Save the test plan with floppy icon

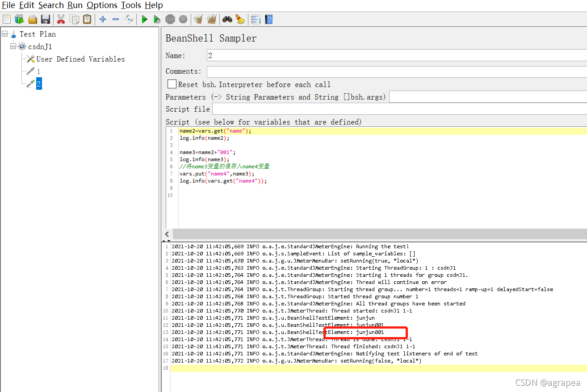click(x=45, y=19)
